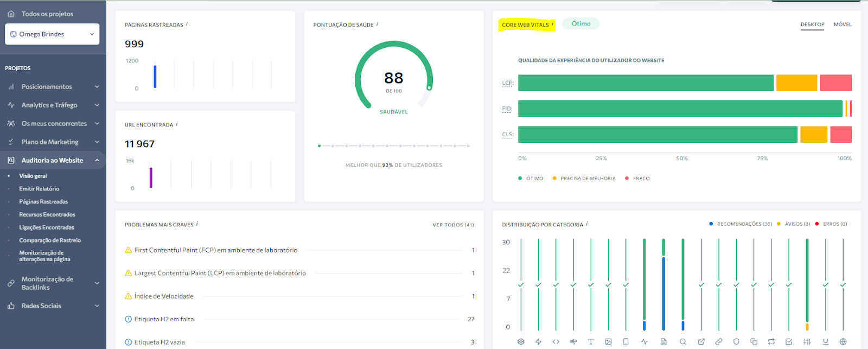Click the home icon for Todos os projetos

tap(11, 14)
